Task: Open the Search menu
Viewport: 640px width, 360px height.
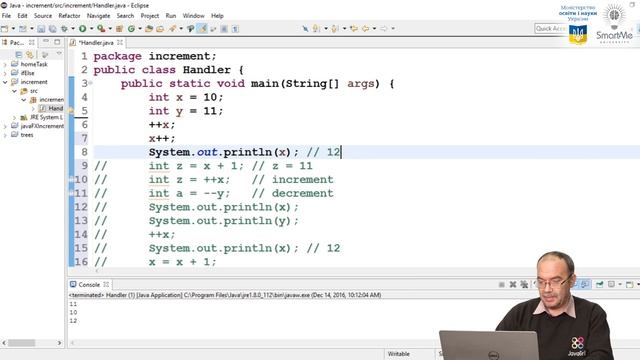Action: tap(125, 16)
